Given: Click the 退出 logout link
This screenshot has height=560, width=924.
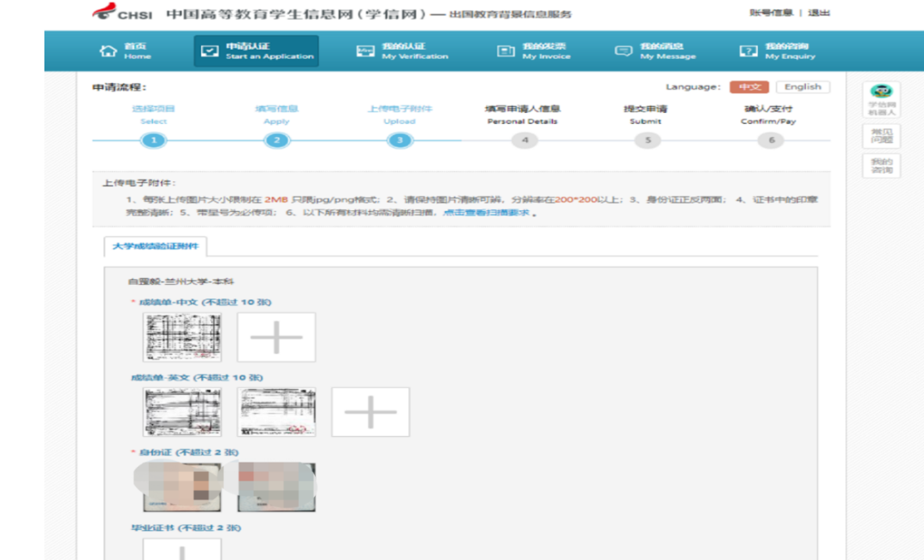Looking at the screenshot, I should click(x=819, y=13).
